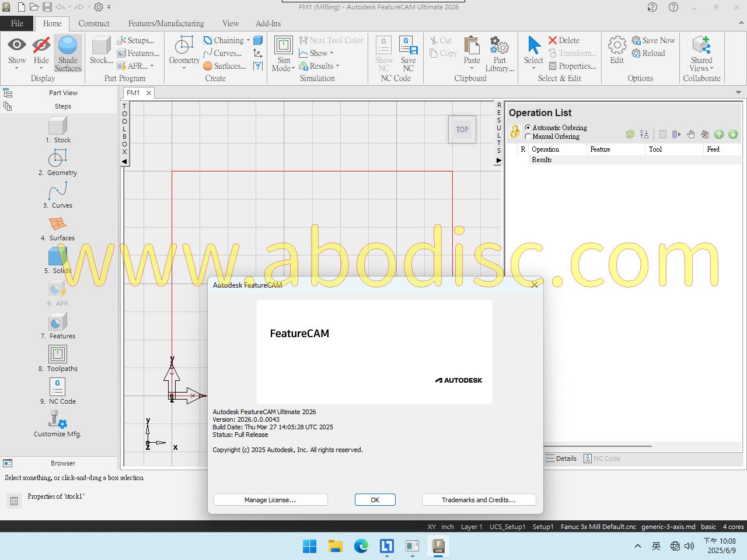
Task: Select the Curves step in Steps panel
Action: [x=58, y=195]
